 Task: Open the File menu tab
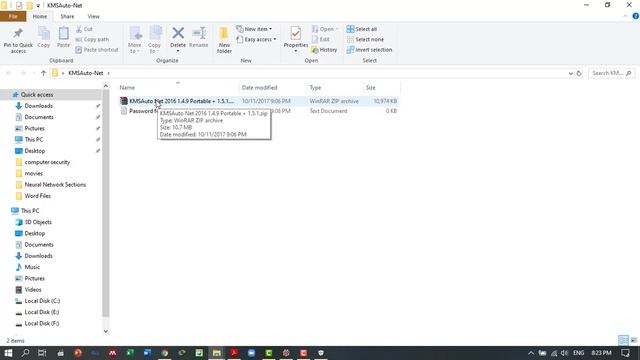tap(13, 16)
